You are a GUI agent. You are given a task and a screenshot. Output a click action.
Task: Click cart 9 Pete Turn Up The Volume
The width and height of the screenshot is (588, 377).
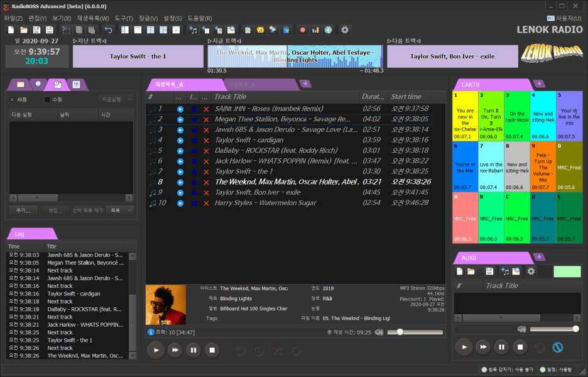(x=543, y=167)
